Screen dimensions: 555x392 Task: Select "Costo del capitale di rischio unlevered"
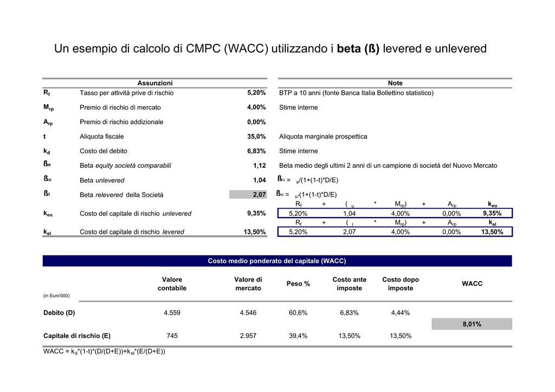point(135,213)
